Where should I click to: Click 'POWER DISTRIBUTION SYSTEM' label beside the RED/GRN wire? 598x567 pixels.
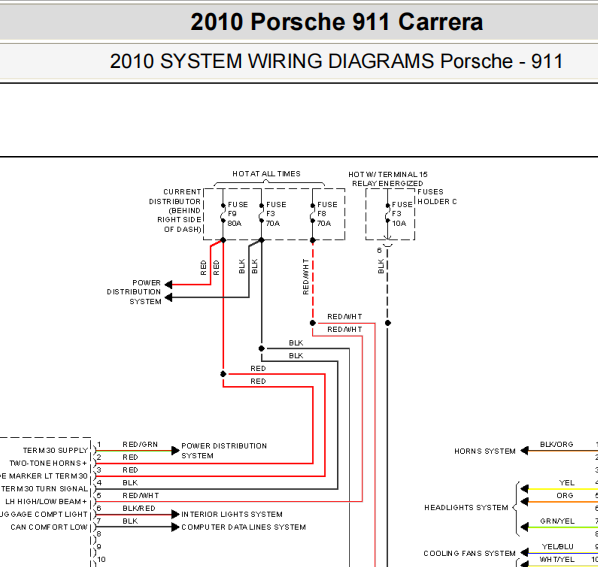[x=224, y=451]
